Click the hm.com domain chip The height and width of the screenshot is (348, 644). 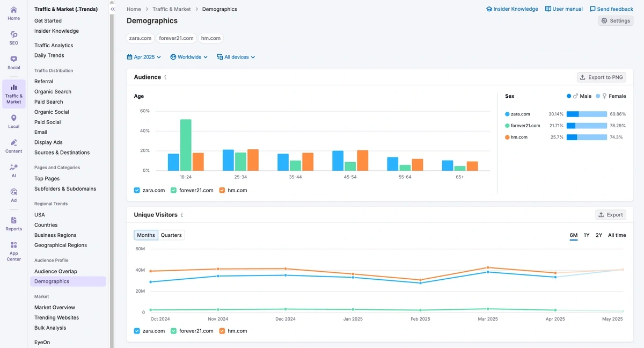[x=211, y=38]
